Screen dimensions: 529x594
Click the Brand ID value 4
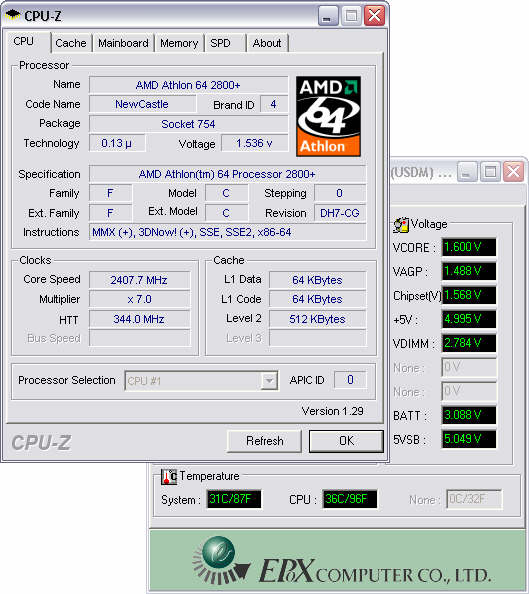273,104
